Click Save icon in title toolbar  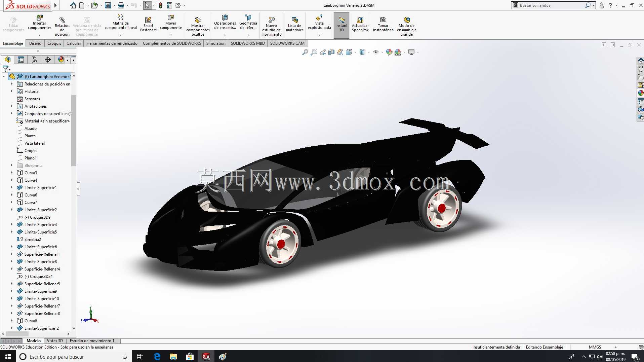[x=108, y=5]
